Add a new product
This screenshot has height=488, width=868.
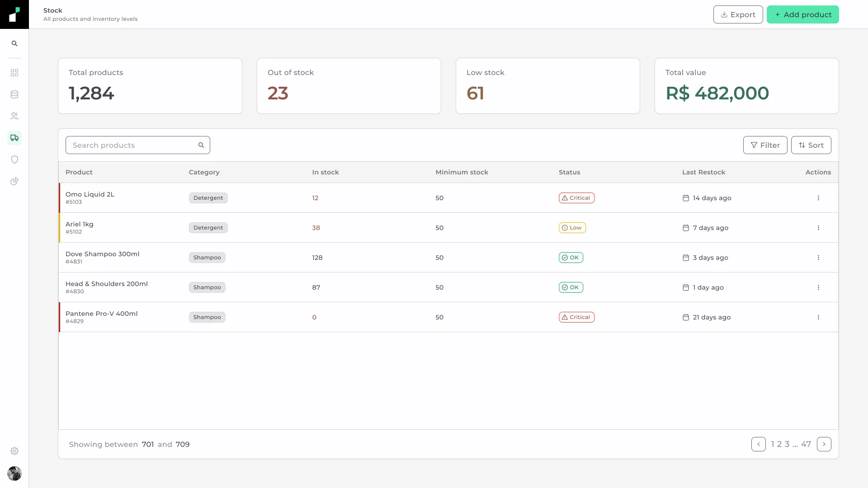(802, 14)
